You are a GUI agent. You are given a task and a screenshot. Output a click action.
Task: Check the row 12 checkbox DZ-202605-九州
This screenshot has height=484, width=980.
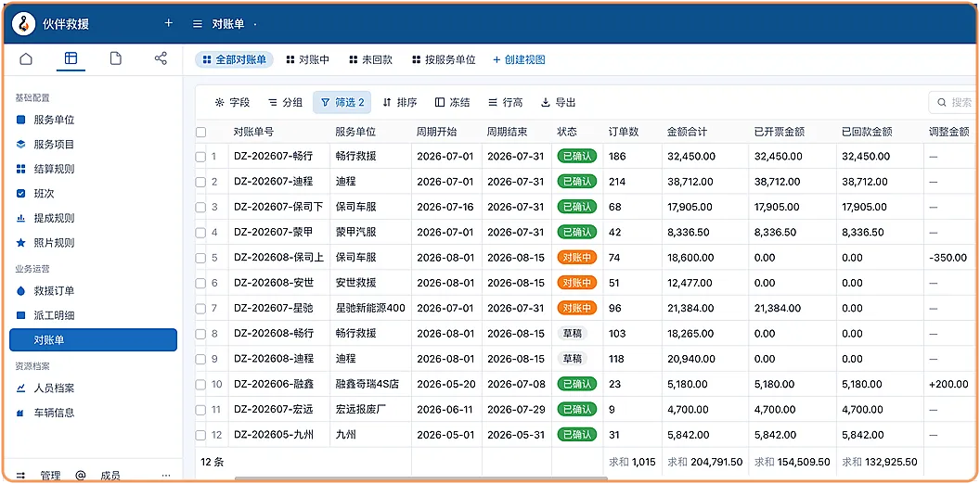point(200,435)
